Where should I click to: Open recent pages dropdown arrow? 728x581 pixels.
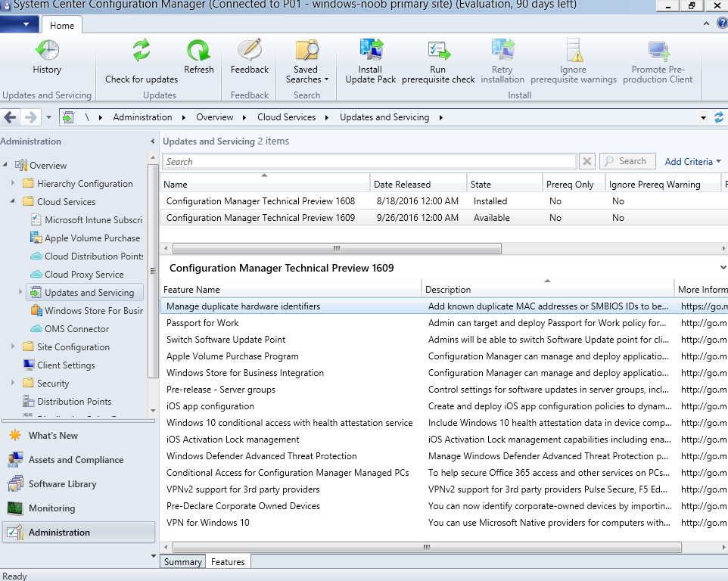(48, 117)
